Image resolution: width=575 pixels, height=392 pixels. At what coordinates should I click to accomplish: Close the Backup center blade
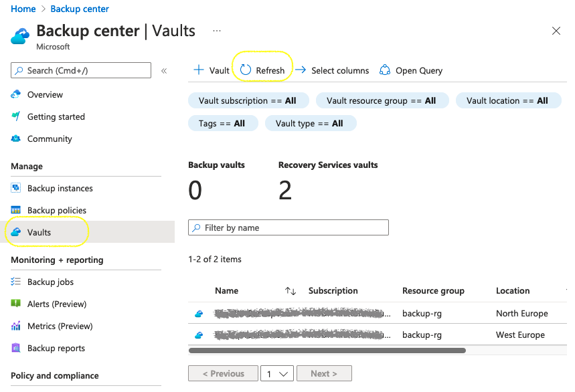pos(556,31)
